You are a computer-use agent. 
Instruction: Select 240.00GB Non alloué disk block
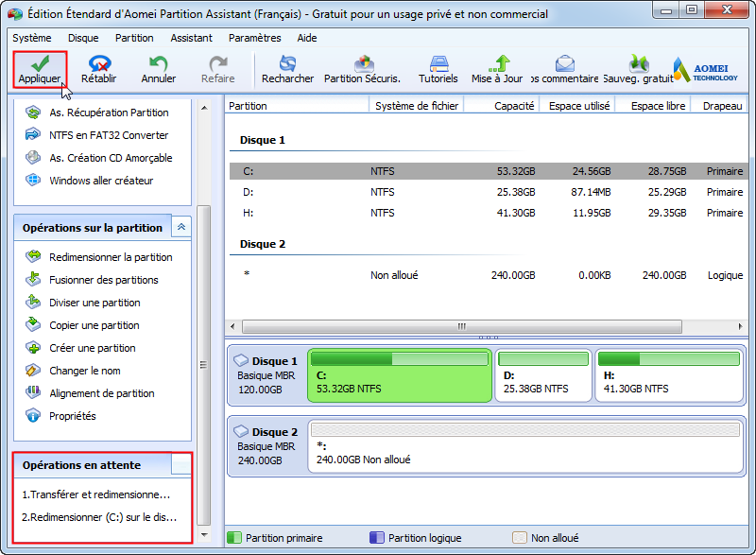525,446
